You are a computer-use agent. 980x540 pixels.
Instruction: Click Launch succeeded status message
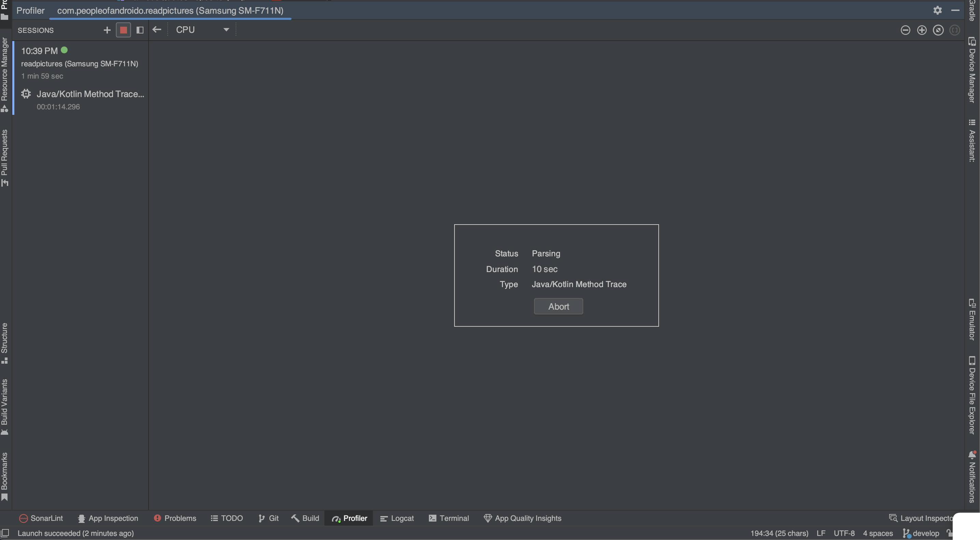point(76,534)
